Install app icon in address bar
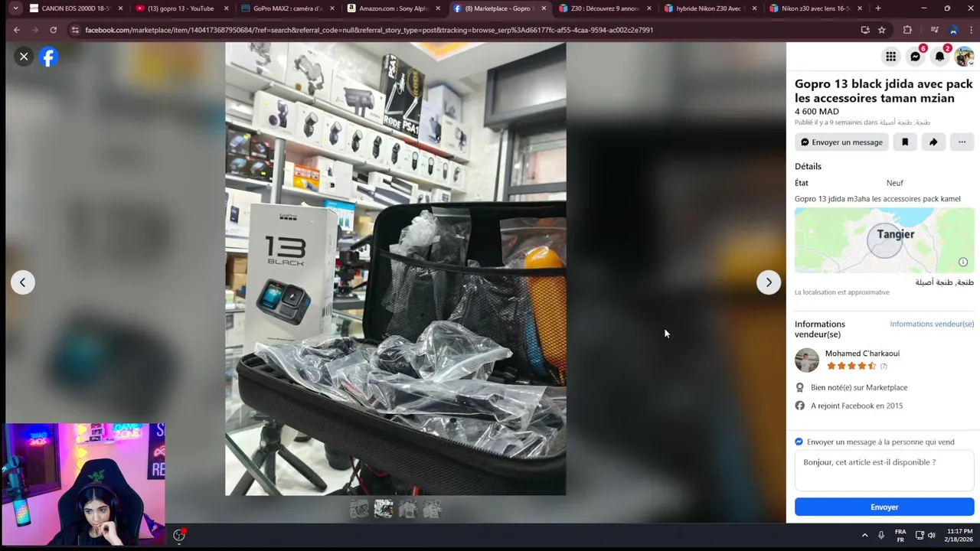Screen dimensions: 980x551 865,30
